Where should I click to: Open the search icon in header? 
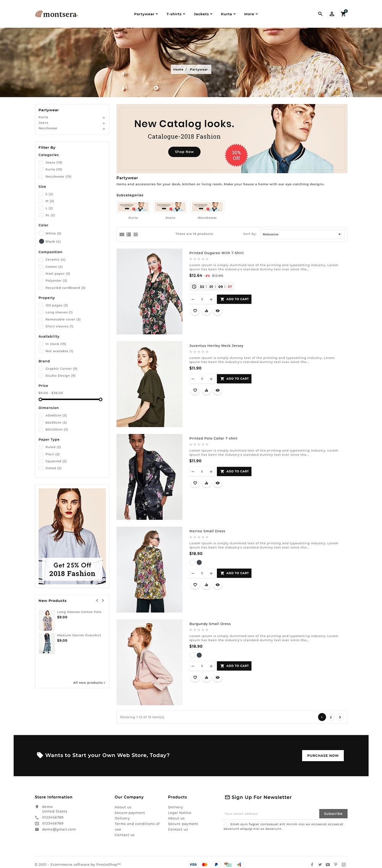[x=320, y=14]
